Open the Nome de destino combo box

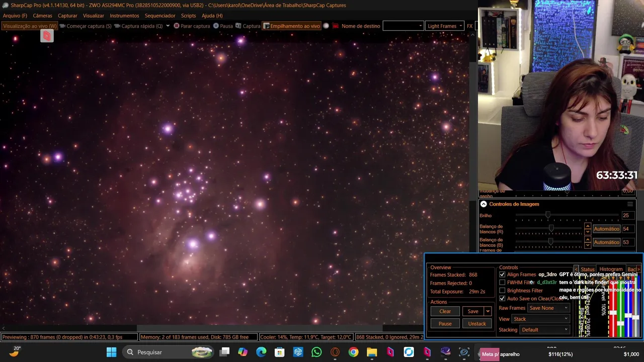pyautogui.click(x=403, y=26)
